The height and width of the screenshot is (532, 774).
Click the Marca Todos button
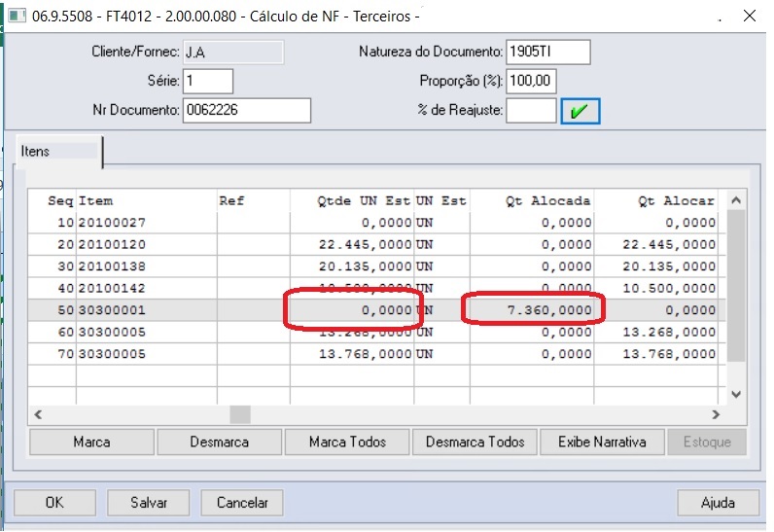347,442
